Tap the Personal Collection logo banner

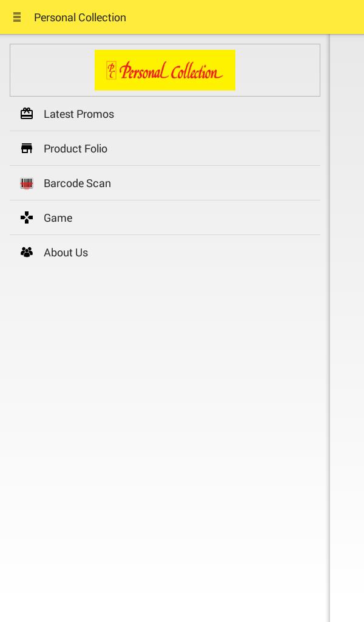pyautogui.click(x=165, y=70)
